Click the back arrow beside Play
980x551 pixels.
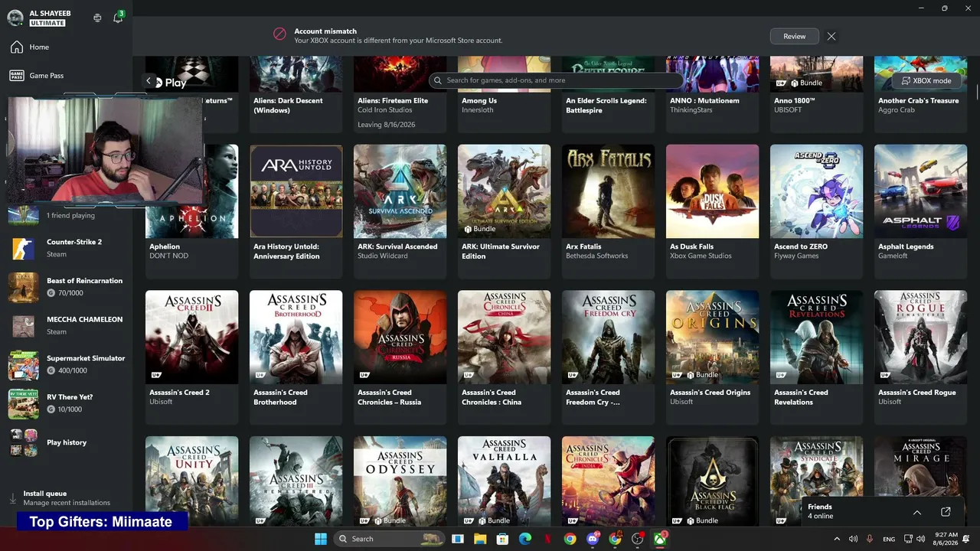149,80
